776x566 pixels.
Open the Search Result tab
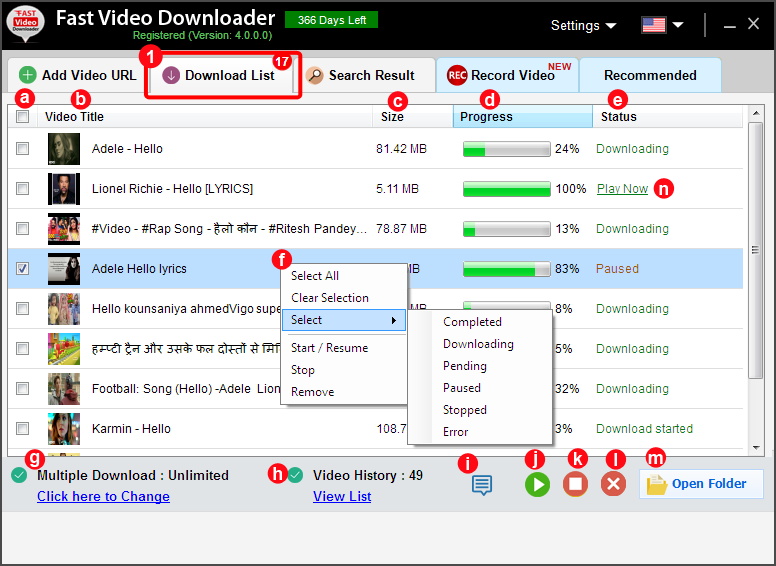click(x=365, y=75)
